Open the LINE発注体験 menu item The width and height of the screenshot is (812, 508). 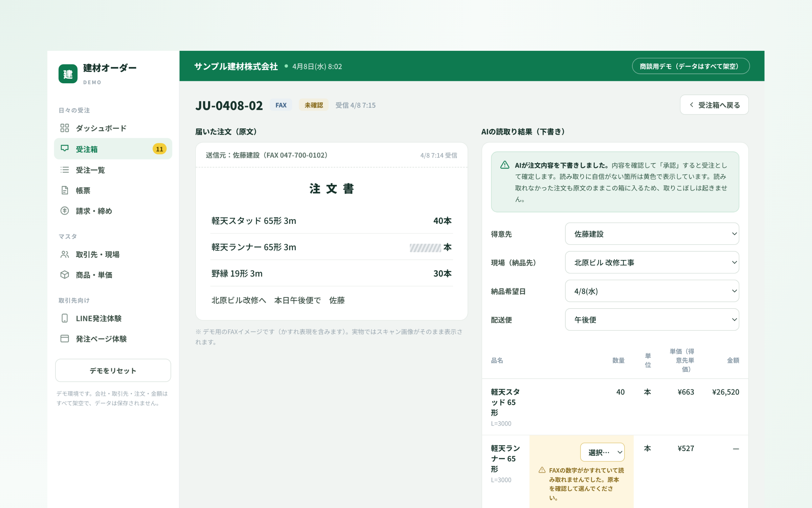click(x=113, y=318)
